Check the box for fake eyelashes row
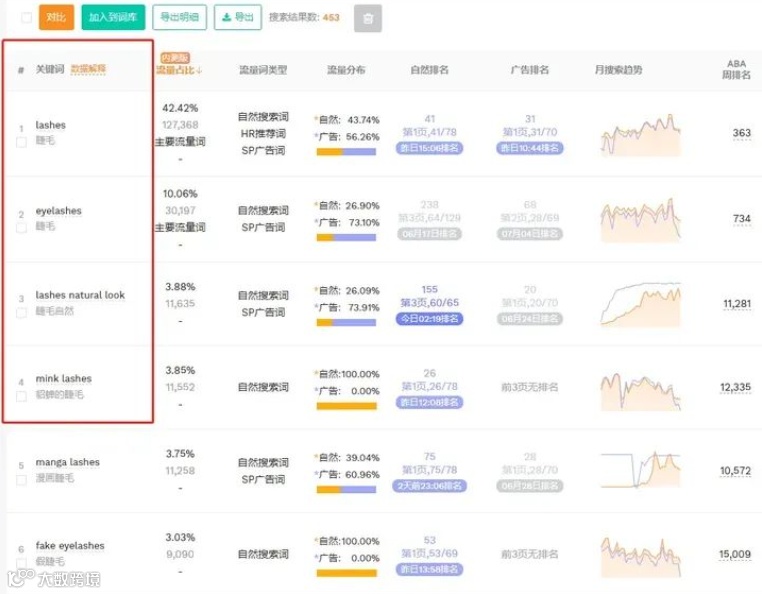 21,563
